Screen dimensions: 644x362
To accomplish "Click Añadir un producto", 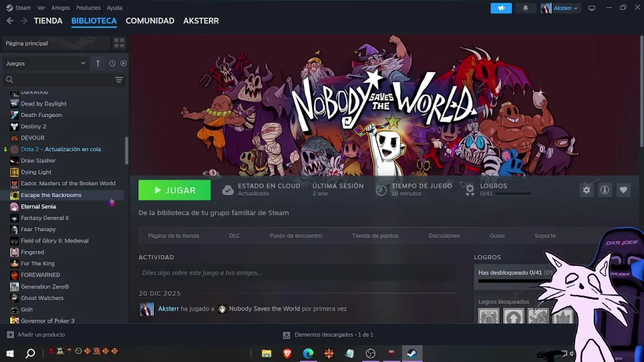I will [41, 335].
